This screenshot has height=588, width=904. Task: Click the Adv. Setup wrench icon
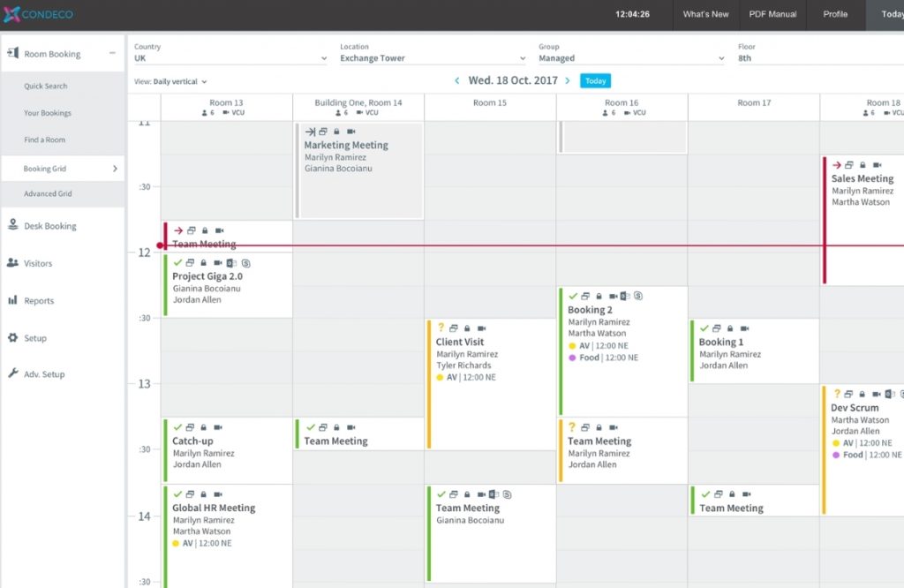click(12, 374)
